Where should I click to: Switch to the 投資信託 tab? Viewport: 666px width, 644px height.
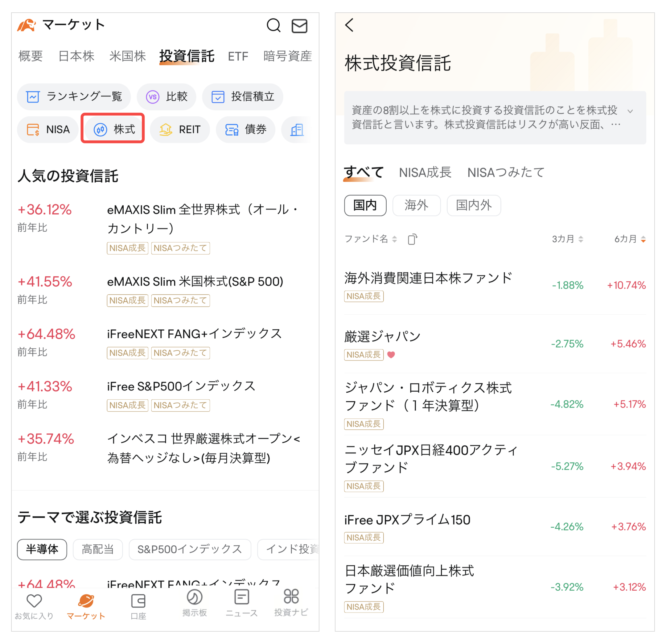tap(187, 56)
